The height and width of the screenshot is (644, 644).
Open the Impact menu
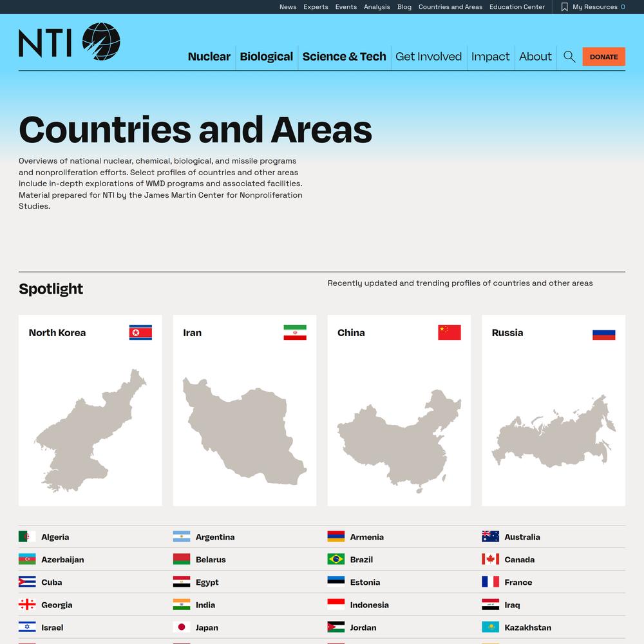point(490,57)
